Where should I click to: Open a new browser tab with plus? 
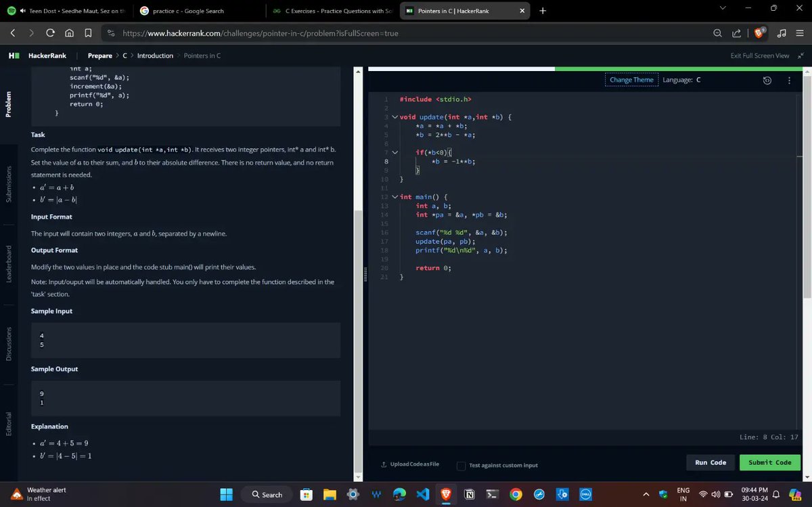tap(543, 11)
